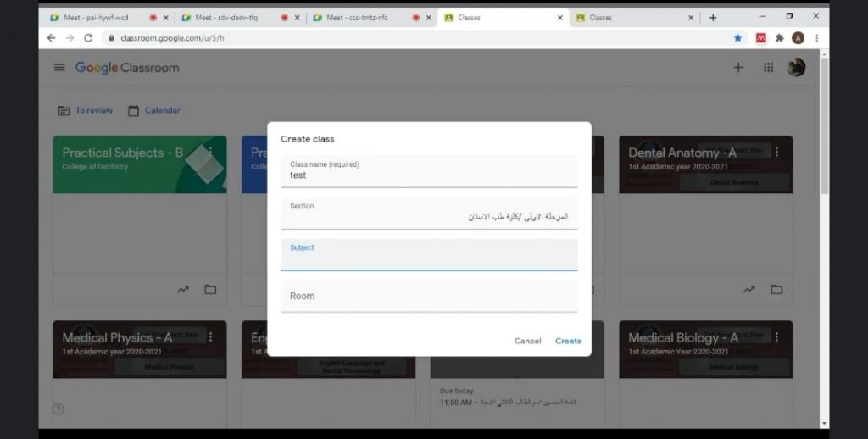Screen dimensions: 868x439
Task: Click Cancel in Create class dialog
Action: (x=527, y=341)
